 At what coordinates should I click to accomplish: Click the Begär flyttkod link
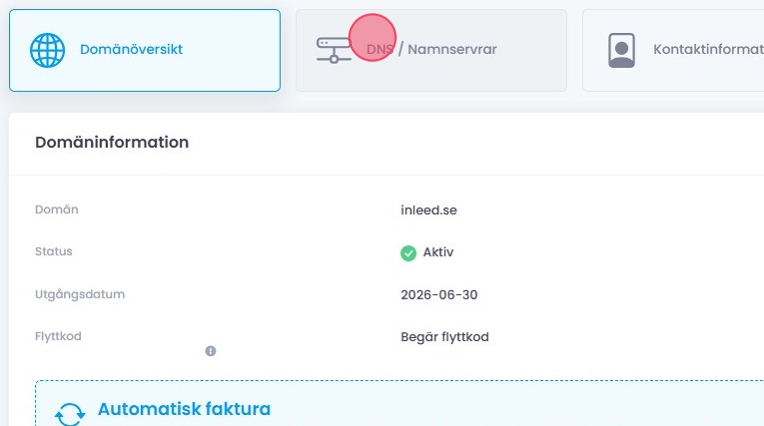pyautogui.click(x=444, y=337)
